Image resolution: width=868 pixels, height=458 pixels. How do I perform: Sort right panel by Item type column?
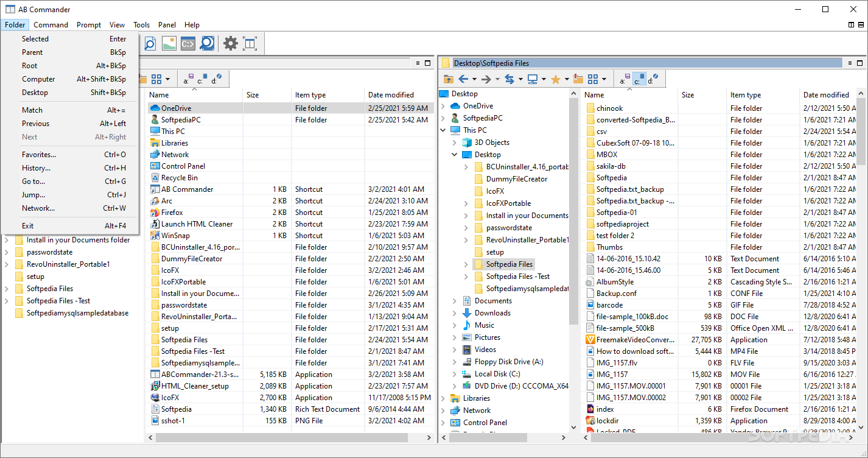point(763,94)
